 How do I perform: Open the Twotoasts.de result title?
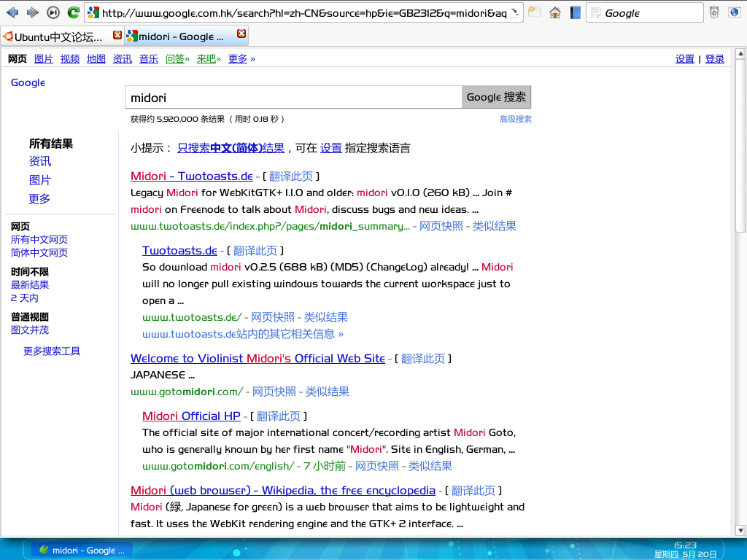[179, 251]
